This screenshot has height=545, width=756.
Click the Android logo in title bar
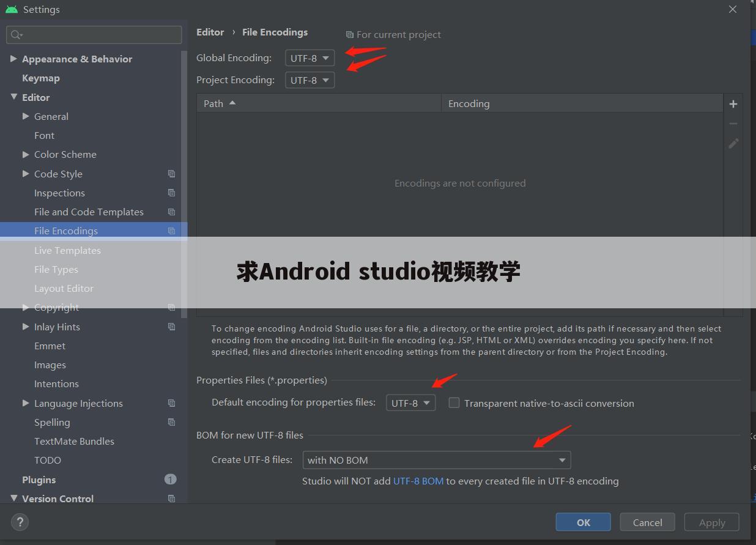tap(11, 9)
